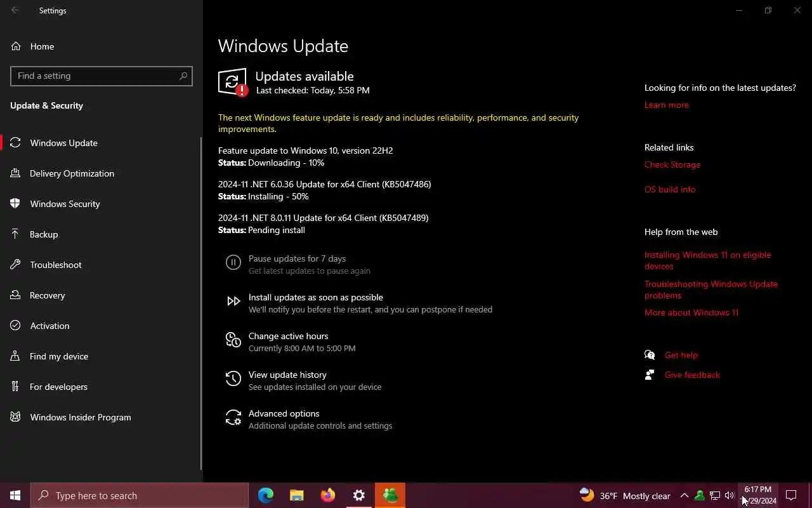812x508 pixels.
Task: Open the OS build info link
Action: [670, 189]
